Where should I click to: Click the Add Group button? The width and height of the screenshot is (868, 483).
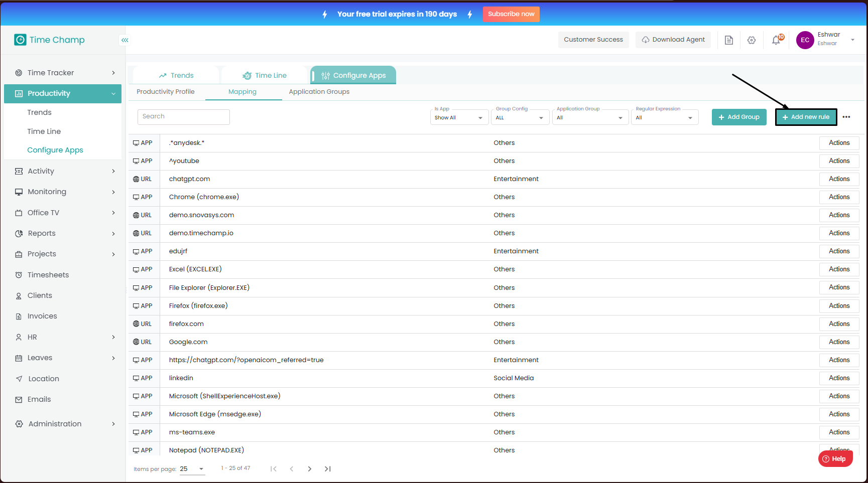click(x=739, y=117)
